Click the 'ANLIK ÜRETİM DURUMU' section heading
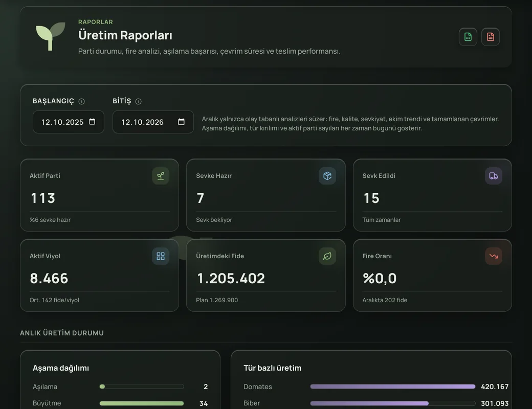Screen dimensions: 532x409 (x=62, y=333)
